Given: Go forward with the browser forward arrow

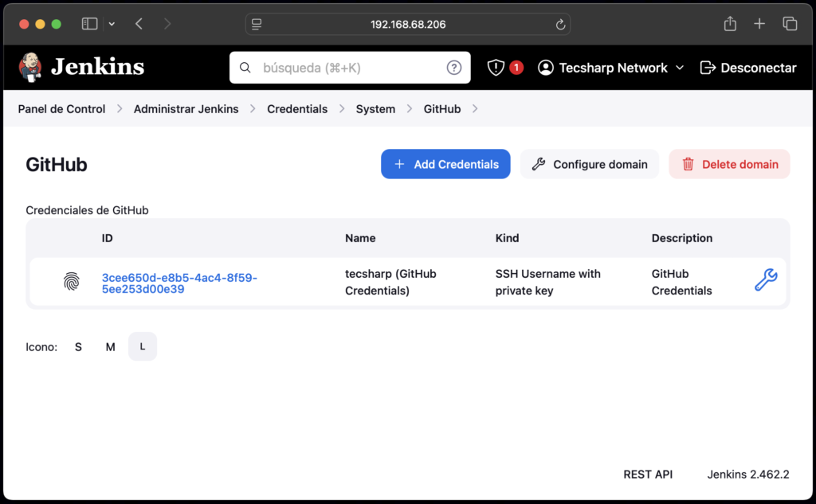Looking at the screenshot, I should click(x=167, y=24).
